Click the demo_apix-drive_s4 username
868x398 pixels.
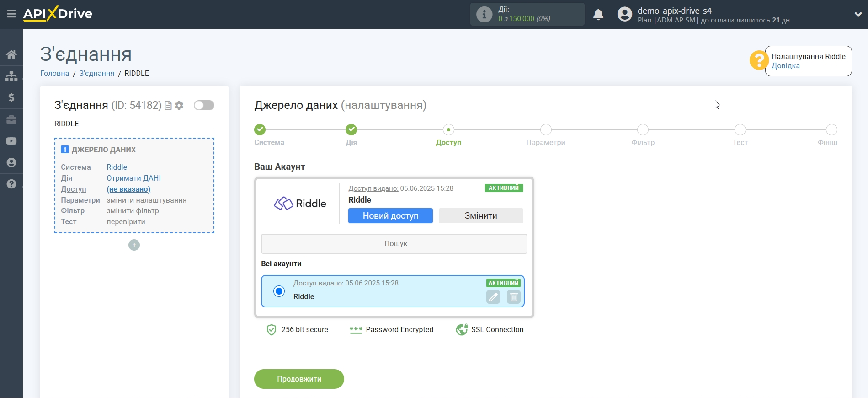tap(675, 11)
